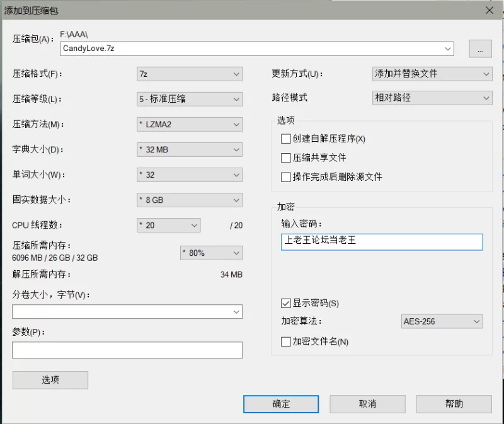Open the 单词大小 32 dropdown

[x=190, y=175]
